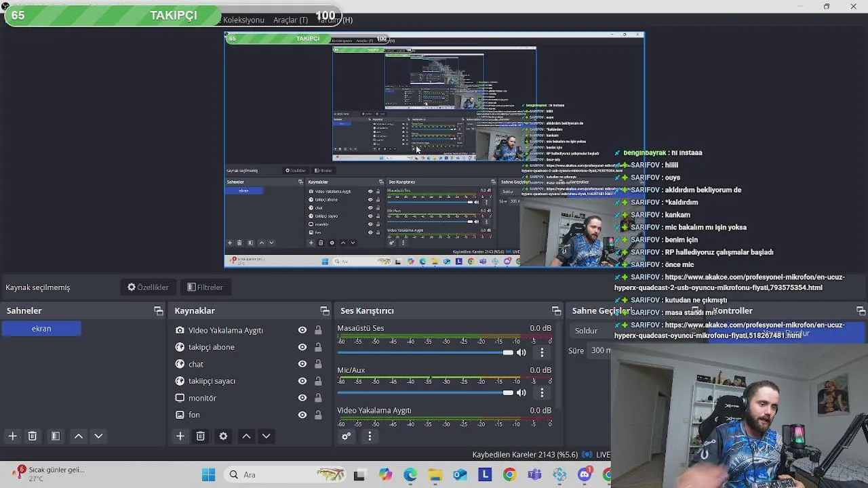Undock the Sahneler panel
The image size is (868, 488).
tap(159, 311)
